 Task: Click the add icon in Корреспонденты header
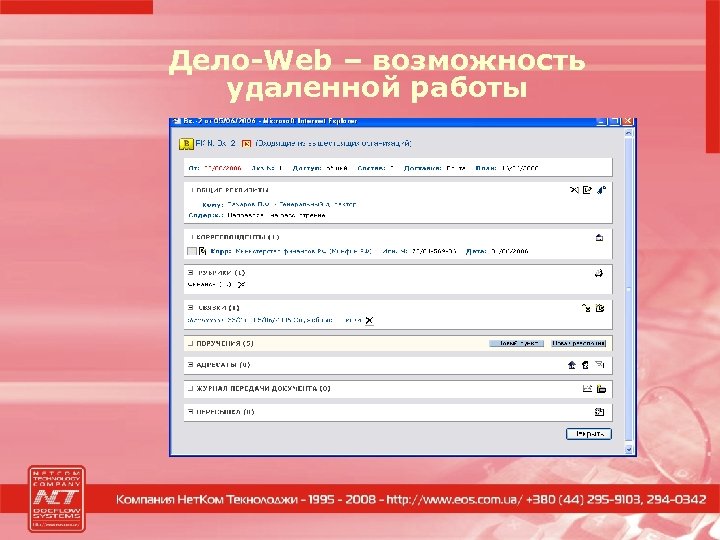(x=599, y=237)
